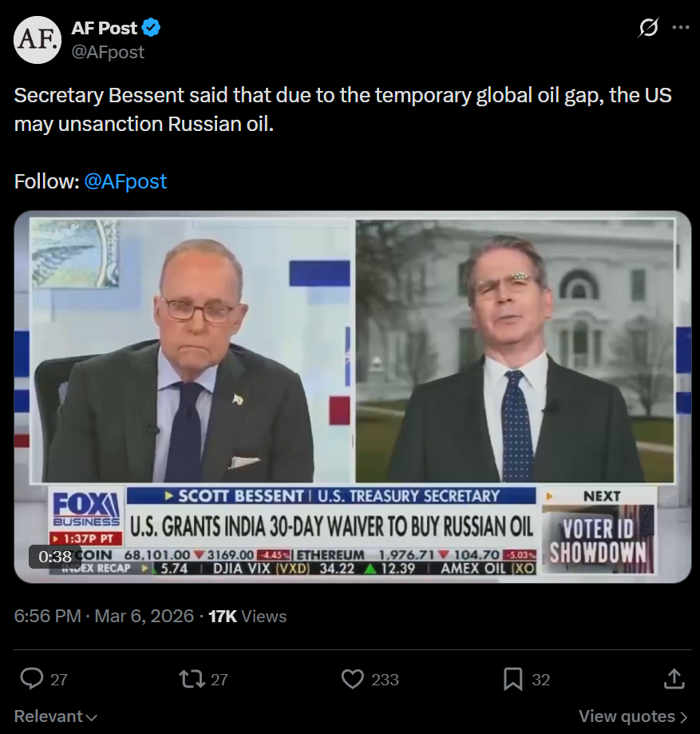Expand the Relevant sort dropdown
The width and height of the screenshot is (700, 734).
click(x=56, y=716)
